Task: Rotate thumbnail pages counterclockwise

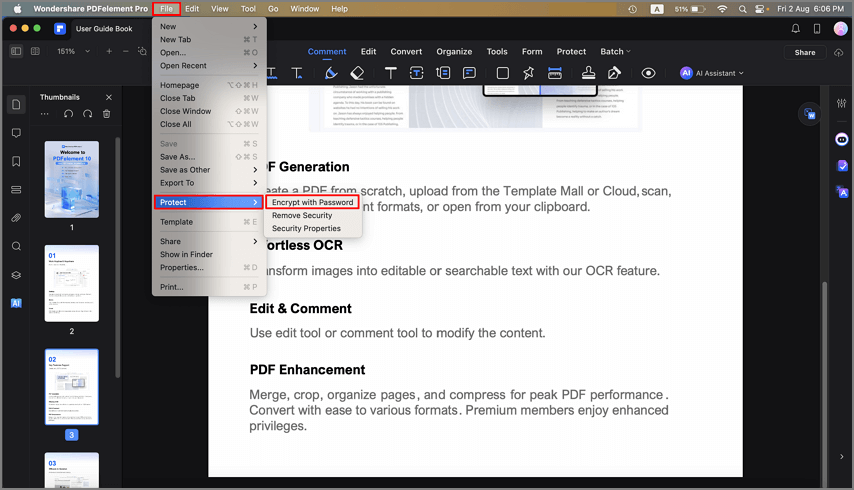Action: click(68, 114)
